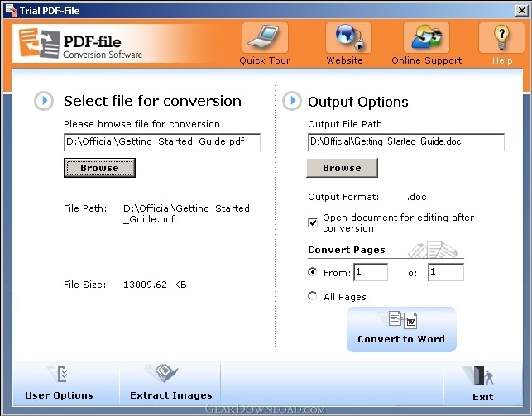Click the Extract Images picture icon
Viewport: 532px width, 416px height.
coord(163,373)
